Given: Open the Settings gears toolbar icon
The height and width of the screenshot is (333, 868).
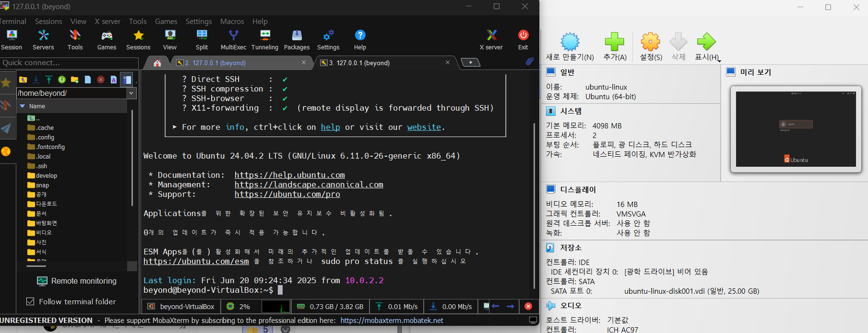Looking at the screenshot, I should click(x=328, y=40).
